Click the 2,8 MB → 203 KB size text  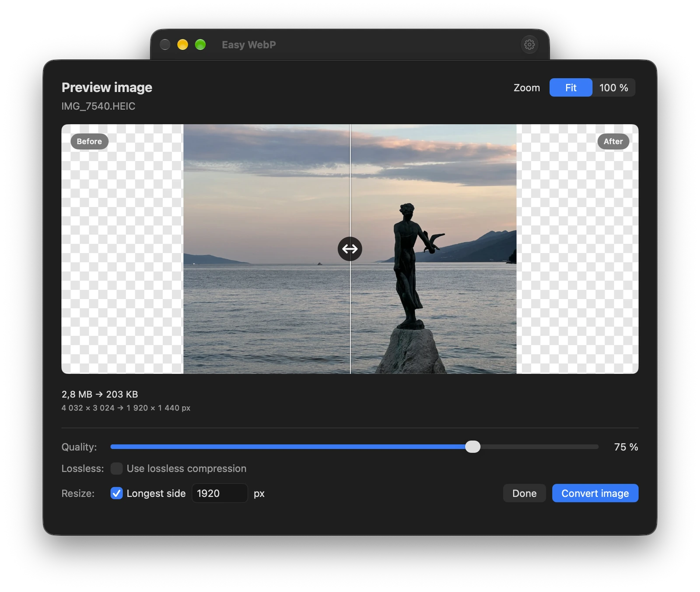point(100,394)
